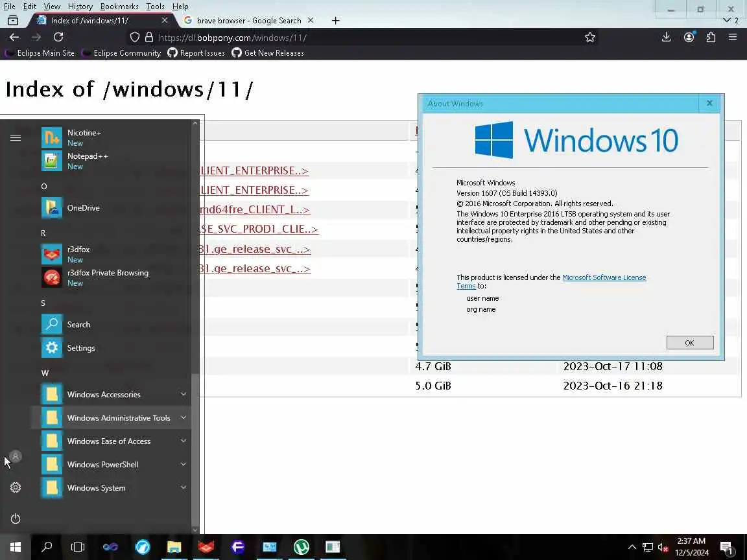Click the Windows Start button
The image size is (747, 560).
tap(16, 546)
